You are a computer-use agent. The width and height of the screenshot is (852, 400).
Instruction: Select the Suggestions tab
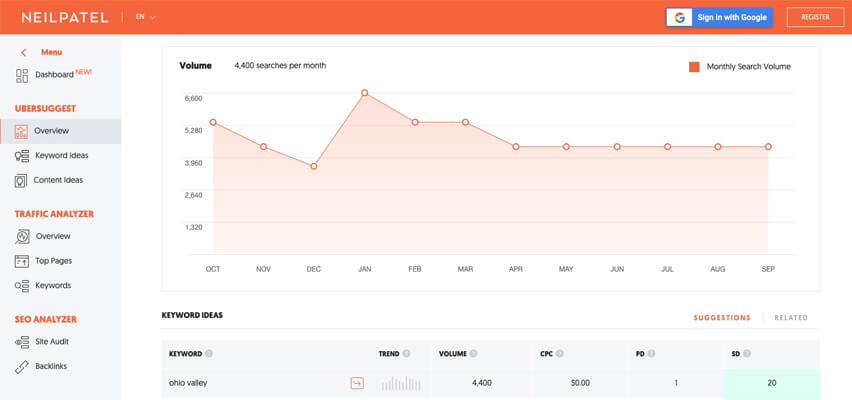pos(721,318)
